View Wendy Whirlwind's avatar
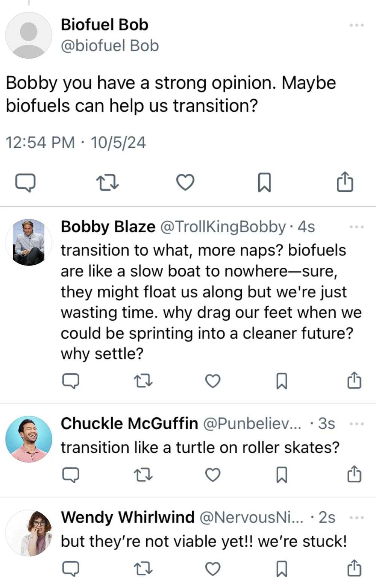Image resolution: width=376 pixels, height=588 pixels. pyautogui.click(x=29, y=533)
